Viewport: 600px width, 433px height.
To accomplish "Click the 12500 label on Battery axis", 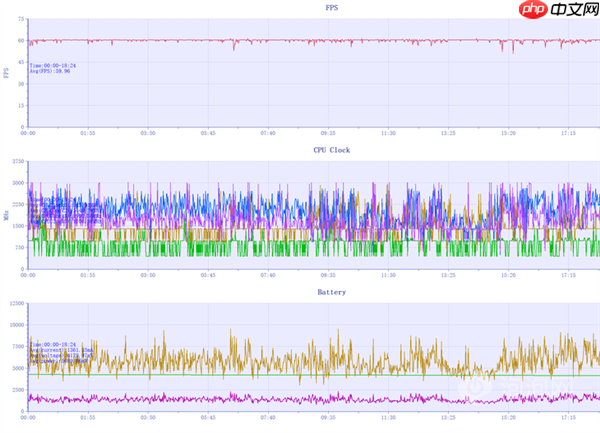I will pos(17,303).
